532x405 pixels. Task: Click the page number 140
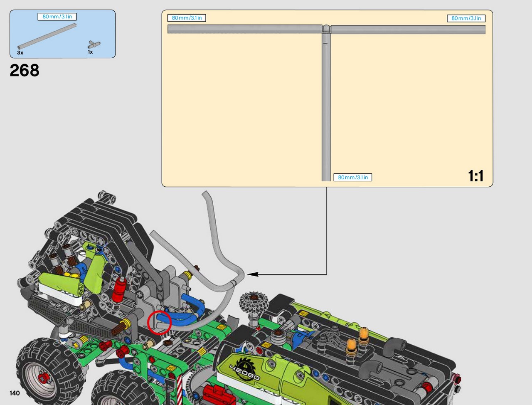(15, 393)
